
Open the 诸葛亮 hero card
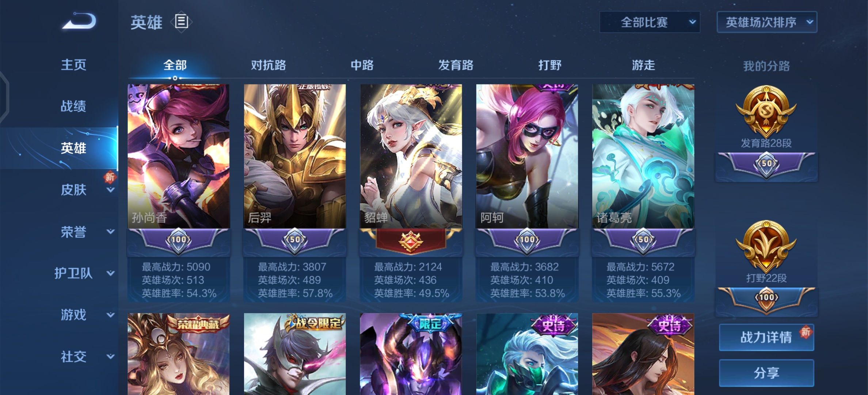[x=643, y=156]
